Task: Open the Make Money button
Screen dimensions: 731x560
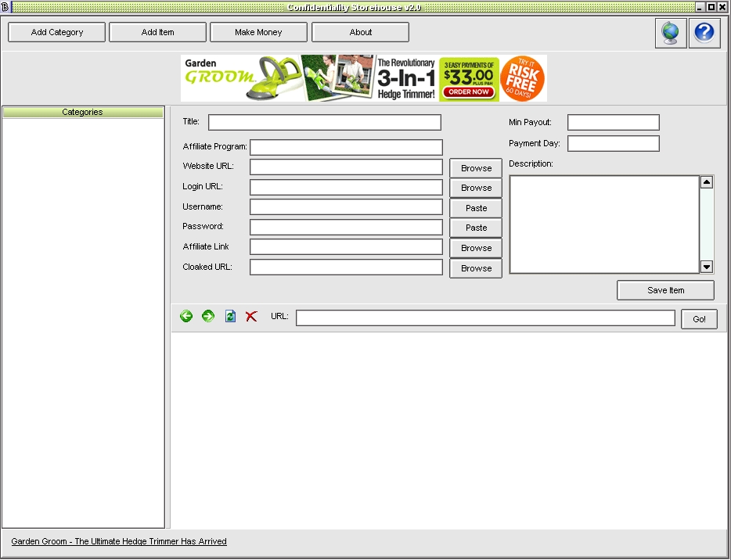Action: (x=258, y=32)
